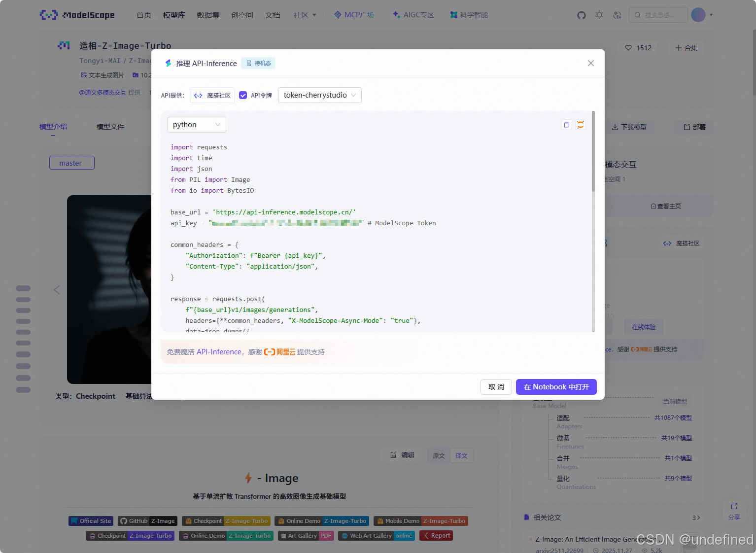Open MCP广场 in the top navigation
The height and width of the screenshot is (553, 756).
pyautogui.click(x=354, y=15)
